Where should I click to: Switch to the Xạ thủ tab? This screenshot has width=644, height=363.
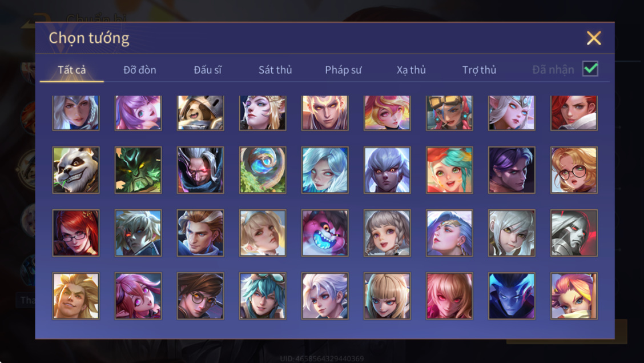(x=411, y=70)
